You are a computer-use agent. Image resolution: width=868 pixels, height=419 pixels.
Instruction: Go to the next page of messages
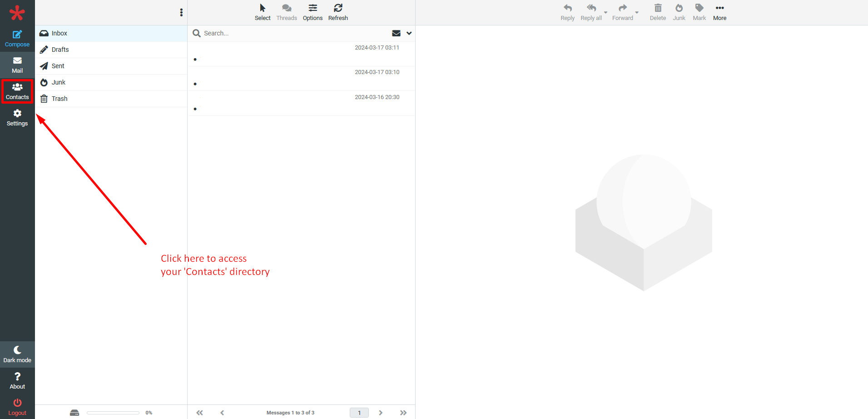tap(381, 413)
